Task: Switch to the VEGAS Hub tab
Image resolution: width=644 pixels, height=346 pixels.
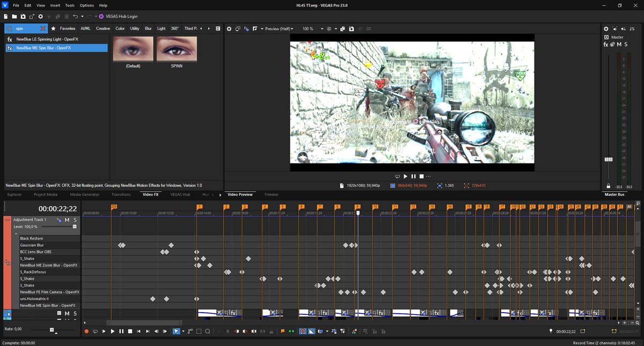Action: click(180, 194)
